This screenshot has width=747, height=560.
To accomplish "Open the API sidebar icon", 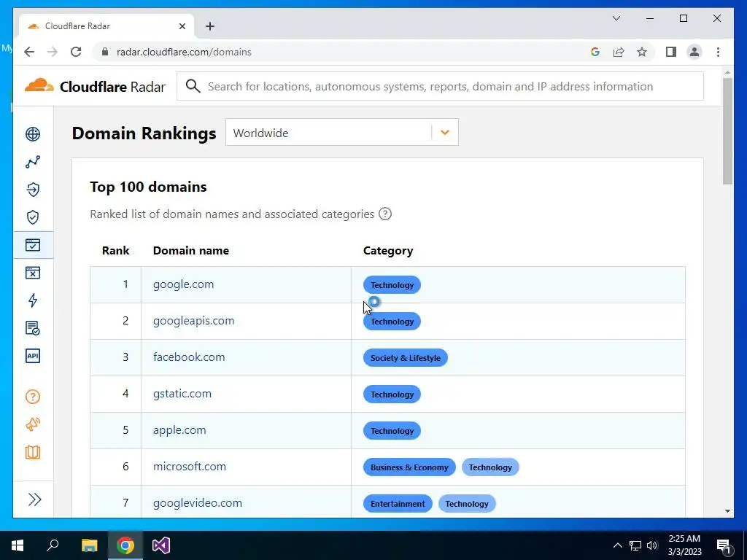I will (33, 356).
